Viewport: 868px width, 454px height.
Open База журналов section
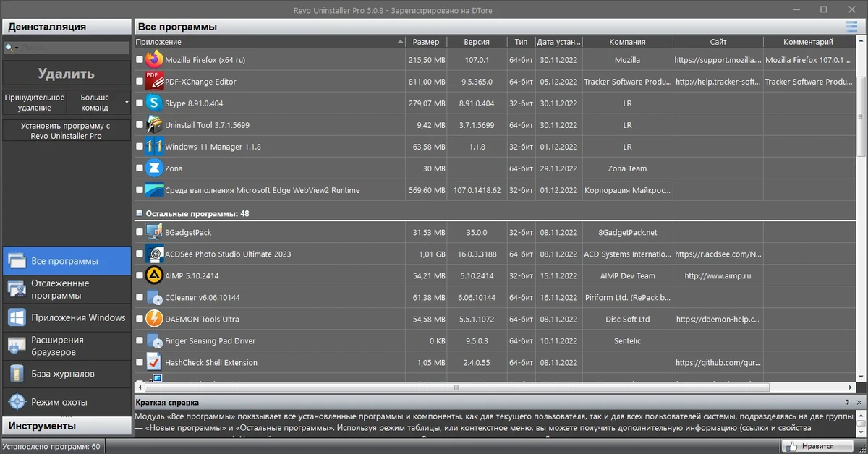pyautogui.click(x=67, y=374)
